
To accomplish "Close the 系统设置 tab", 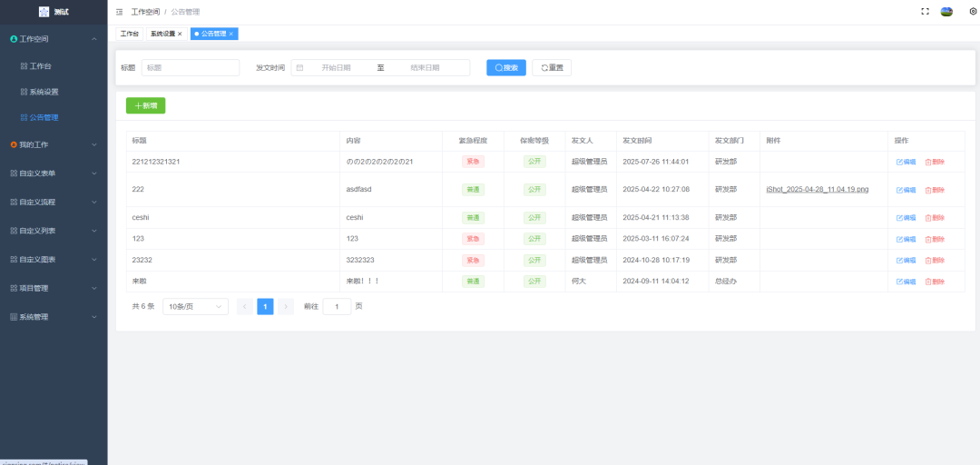I will click(x=180, y=34).
